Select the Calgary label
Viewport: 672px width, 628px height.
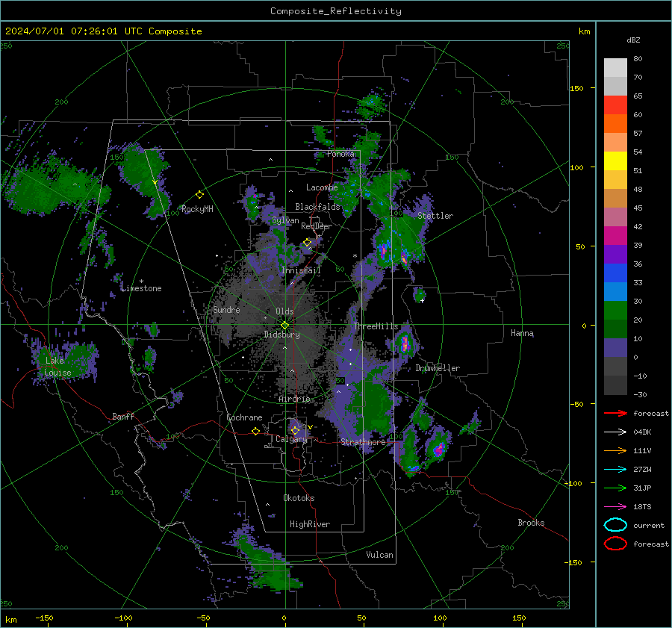click(291, 439)
